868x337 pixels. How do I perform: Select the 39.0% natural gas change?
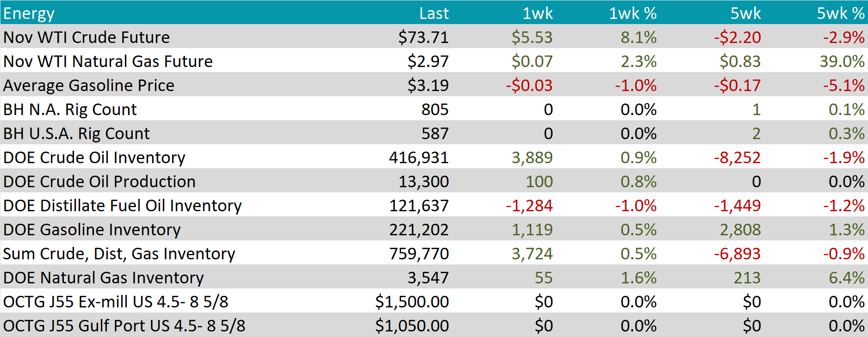(842, 61)
